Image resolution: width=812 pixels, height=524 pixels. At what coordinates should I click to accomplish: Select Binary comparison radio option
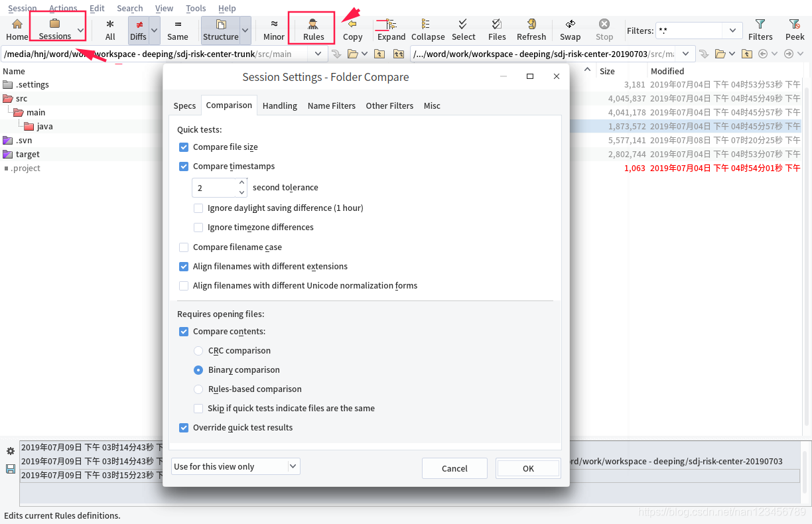(x=198, y=370)
